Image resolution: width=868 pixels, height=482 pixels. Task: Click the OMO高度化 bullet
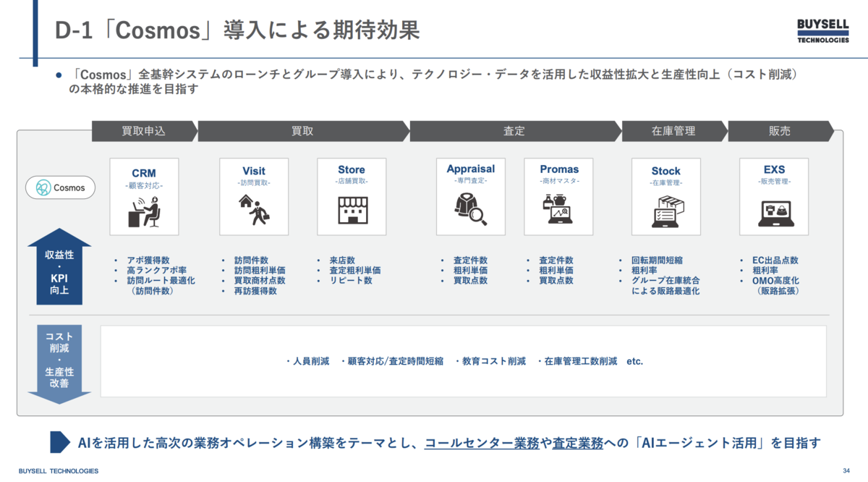coord(775,281)
